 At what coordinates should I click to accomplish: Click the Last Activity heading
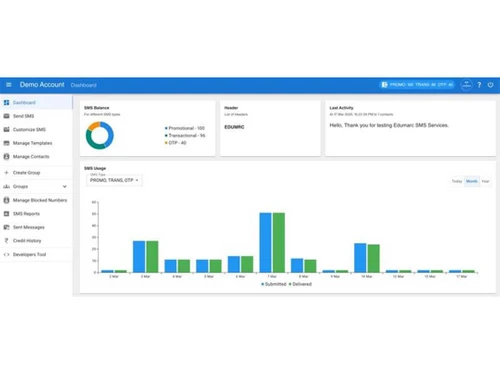coord(341,108)
